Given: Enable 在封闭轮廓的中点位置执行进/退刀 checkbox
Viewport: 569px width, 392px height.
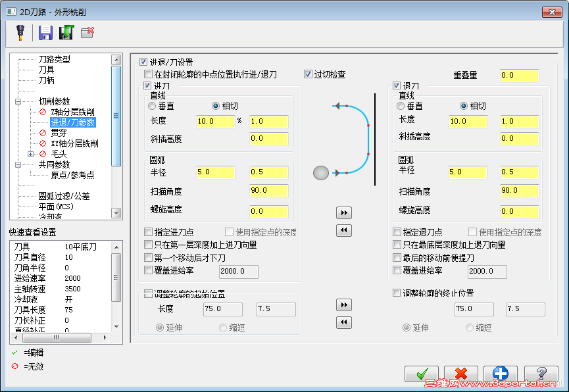Looking at the screenshot, I should 148,74.
